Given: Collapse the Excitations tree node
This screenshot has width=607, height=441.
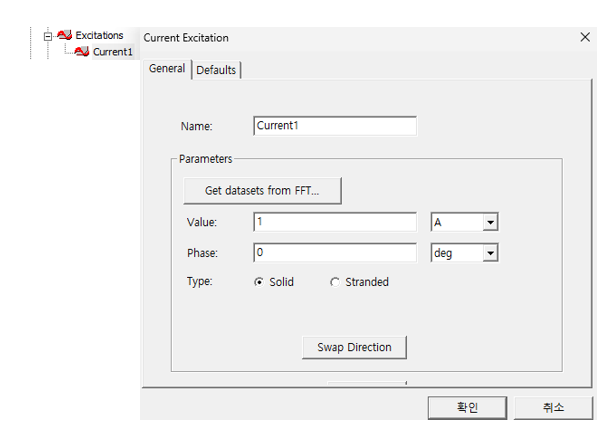Looking at the screenshot, I should pyautogui.click(x=47, y=36).
